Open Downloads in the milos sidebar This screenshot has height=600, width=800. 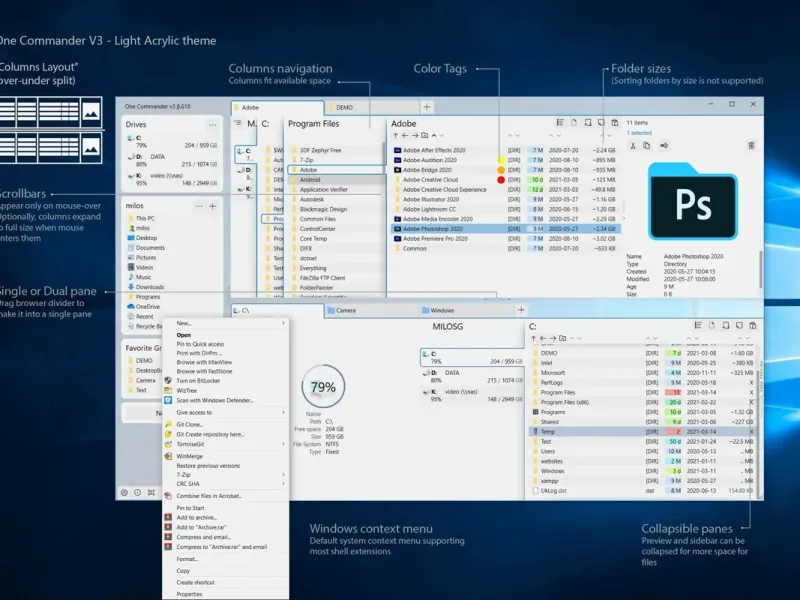(x=146, y=287)
